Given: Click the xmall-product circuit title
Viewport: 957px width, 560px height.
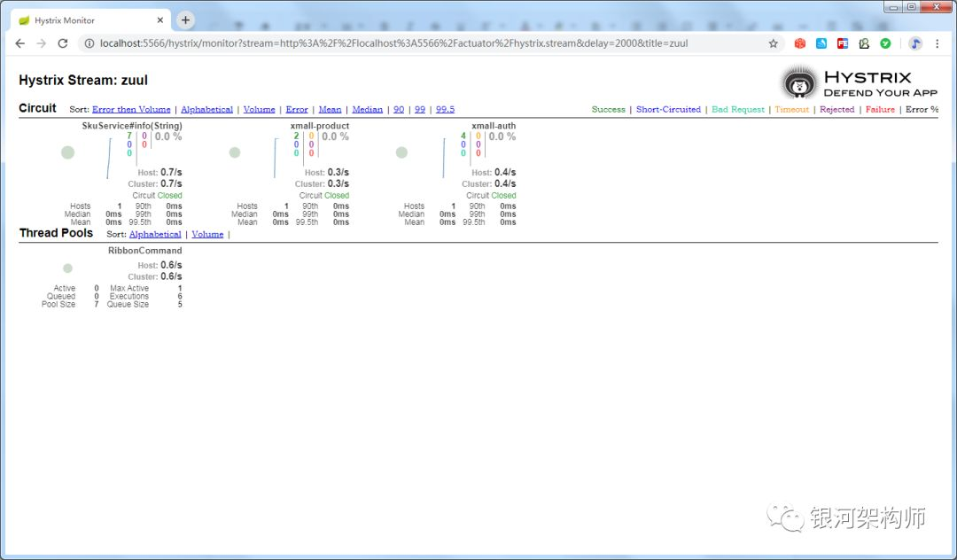Looking at the screenshot, I should click(320, 126).
